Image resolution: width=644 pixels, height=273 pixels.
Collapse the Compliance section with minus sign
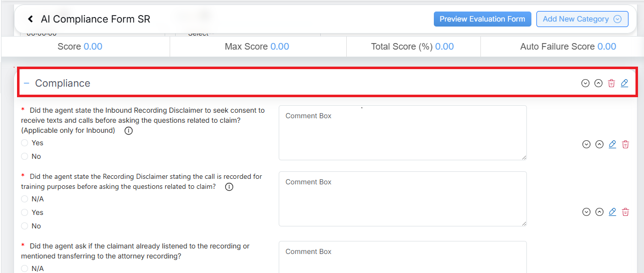click(x=27, y=83)
